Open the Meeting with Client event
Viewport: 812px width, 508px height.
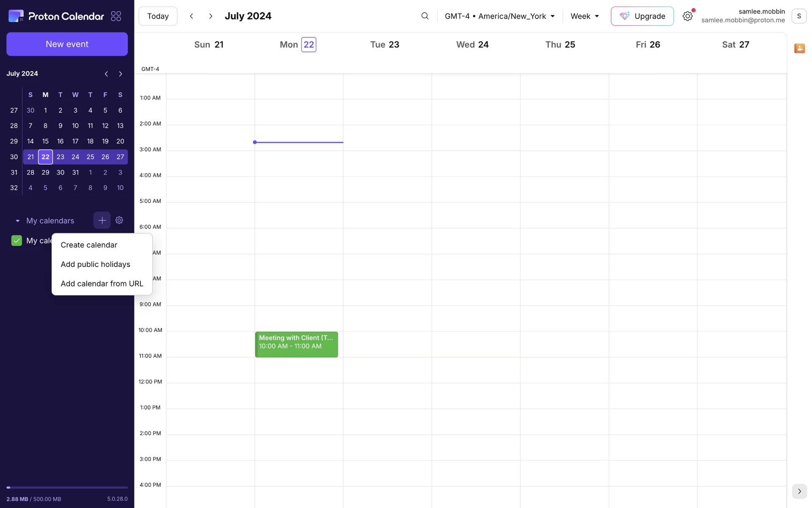click(296, 344)
